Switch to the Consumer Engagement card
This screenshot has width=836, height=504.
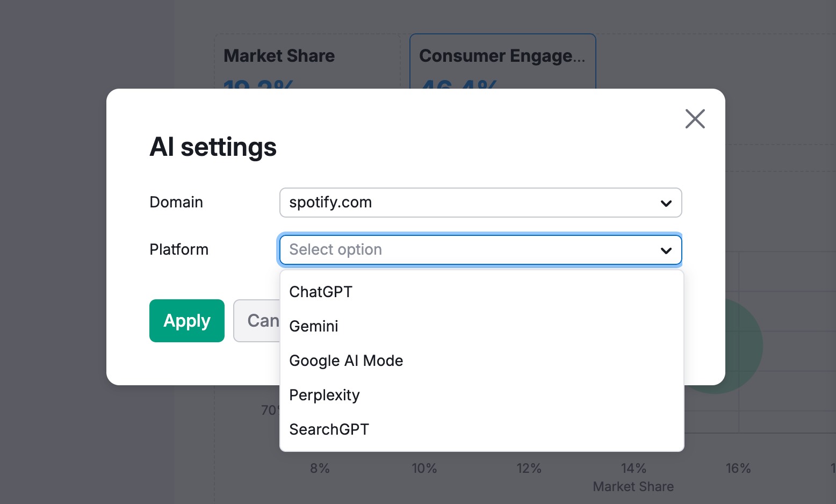502,55
